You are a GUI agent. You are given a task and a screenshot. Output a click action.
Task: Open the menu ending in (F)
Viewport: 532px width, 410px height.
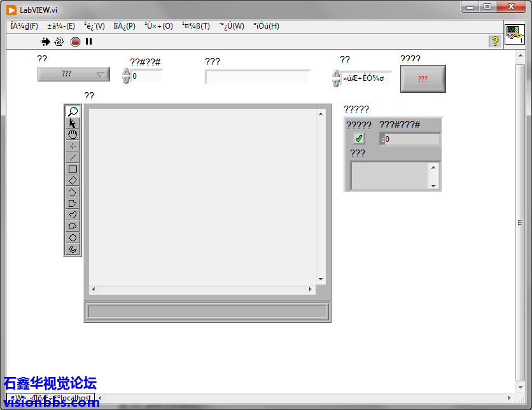[24, 26]
